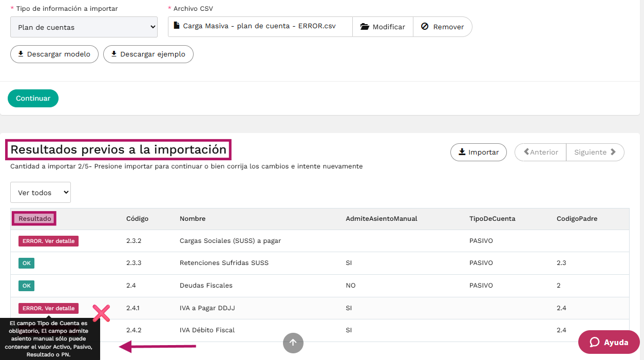Click ERROR badge on IVA a Pagar DDJJ row
The height and width of the screenshot is (360, 644).
48,308
